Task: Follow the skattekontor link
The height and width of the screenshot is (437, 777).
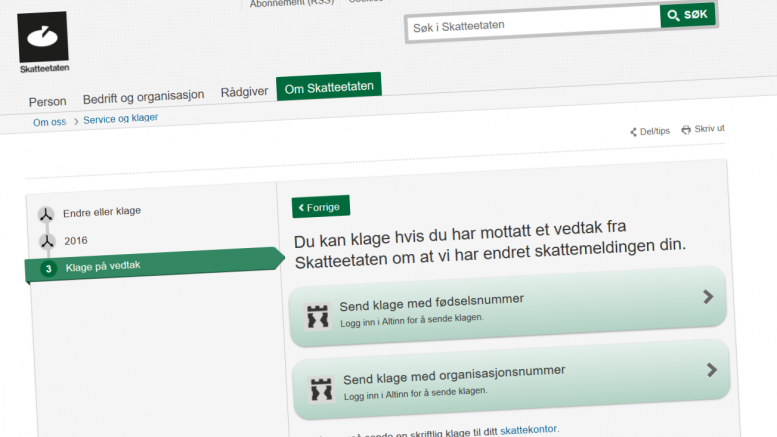Action: (528, 430)
